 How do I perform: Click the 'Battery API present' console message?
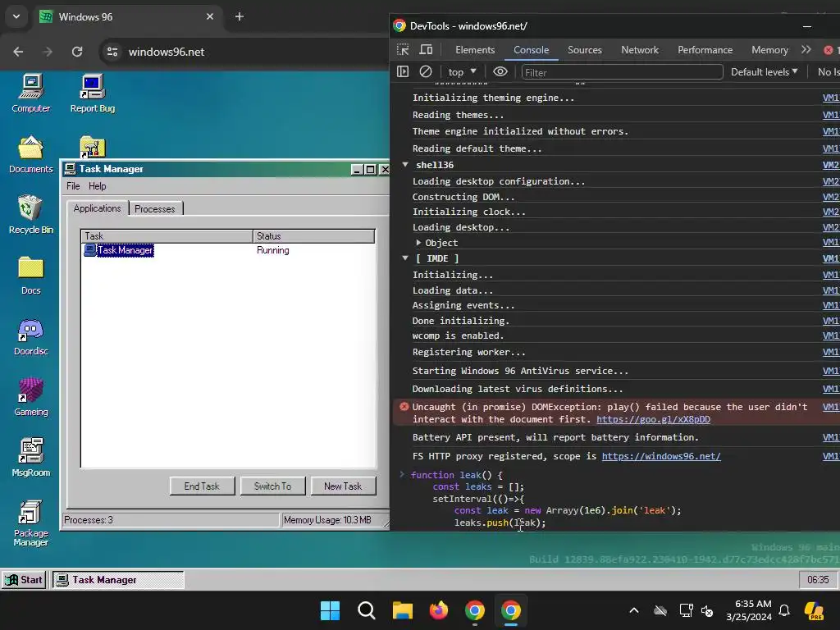pos(555,438)
